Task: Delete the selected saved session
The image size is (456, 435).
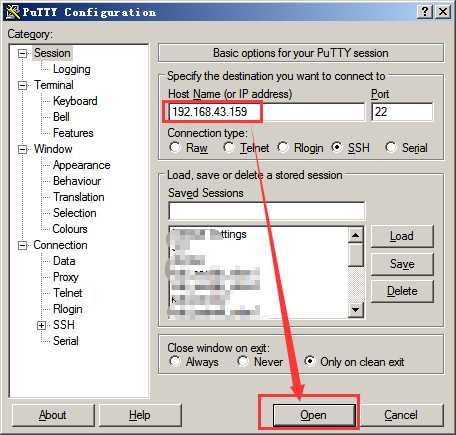Action: (402, 291)
